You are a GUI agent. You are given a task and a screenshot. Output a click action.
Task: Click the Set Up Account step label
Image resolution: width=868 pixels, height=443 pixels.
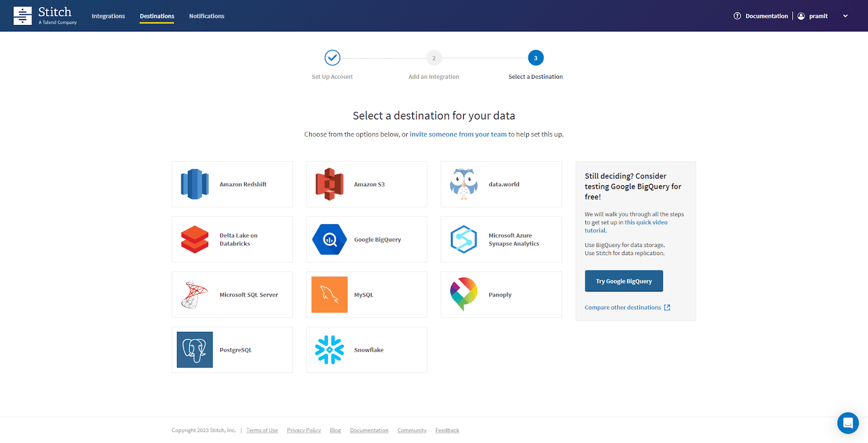(x=332, y=77)
